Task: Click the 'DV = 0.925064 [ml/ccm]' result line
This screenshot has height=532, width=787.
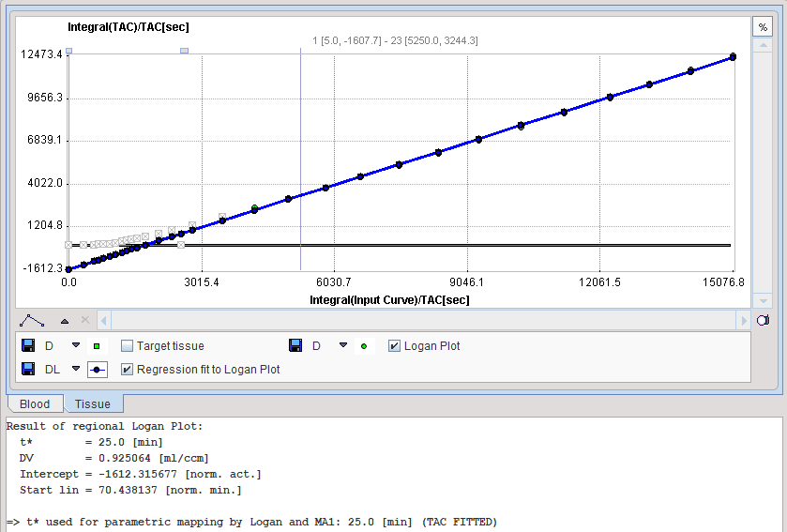Action: click(114, 458)
